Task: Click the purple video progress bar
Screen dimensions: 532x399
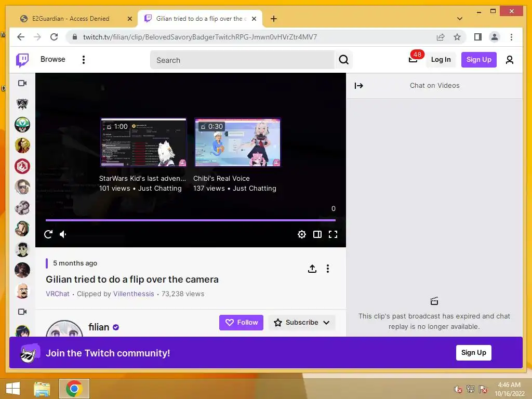Action: pyautogui.click(x=190, y=220)
